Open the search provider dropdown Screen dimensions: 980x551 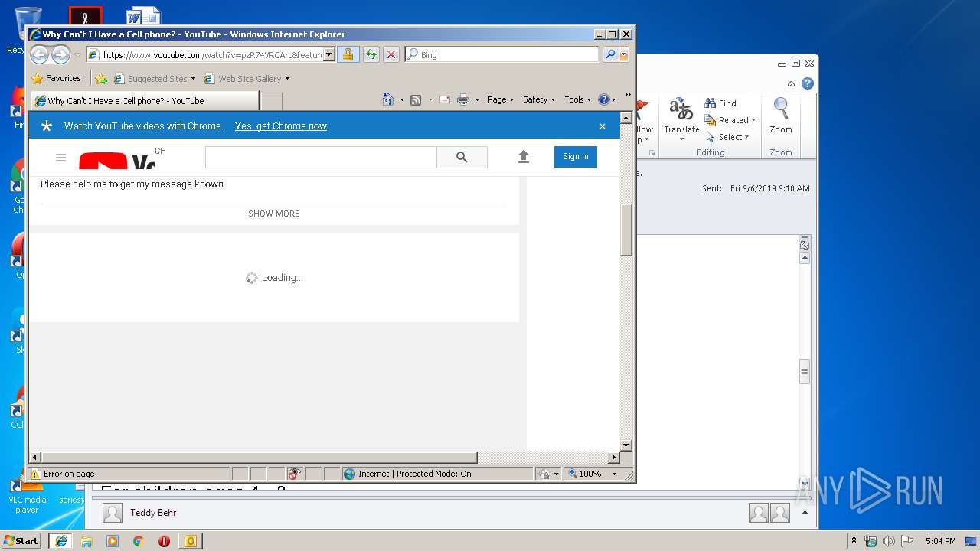tap(624, 54)
